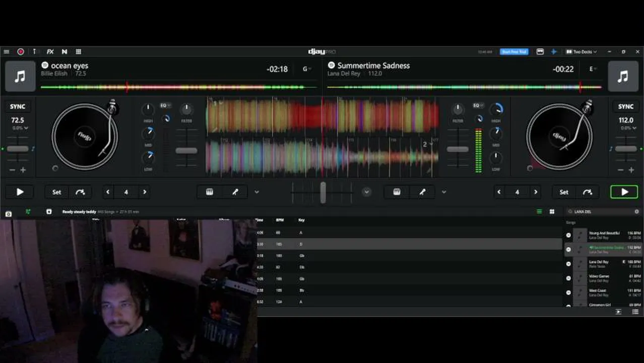Click round option button beside West Coast

click(568, 292)
